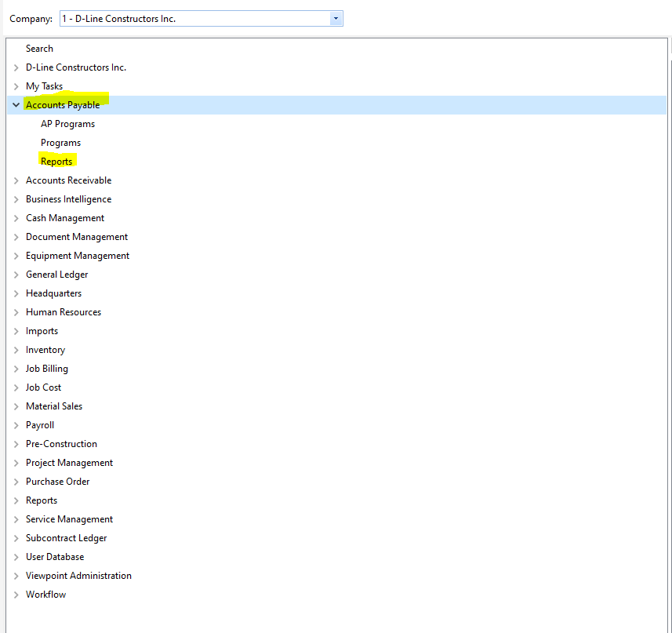
Task: Select the Payroll label
Action: pyautogui.click(x=40, y=426)
